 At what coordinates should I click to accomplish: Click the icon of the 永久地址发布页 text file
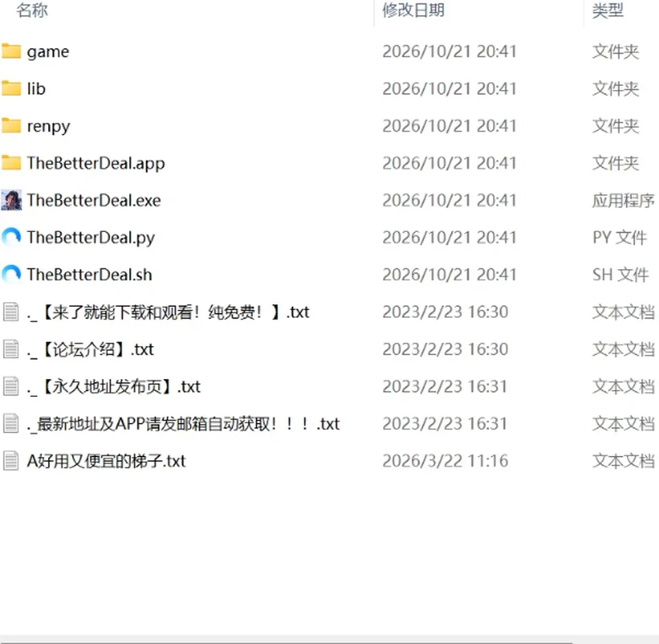tap(11, 387)
